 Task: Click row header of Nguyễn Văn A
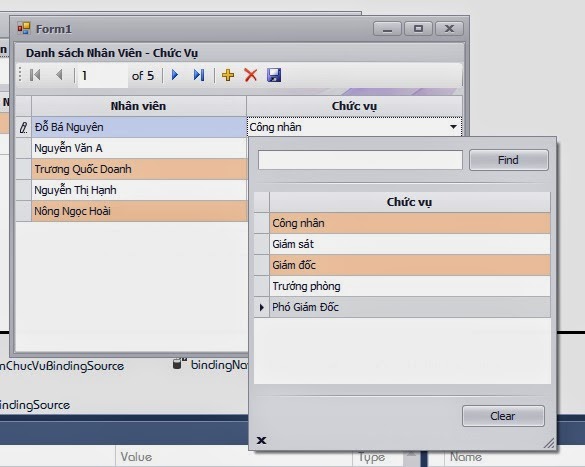coord(24,148)
